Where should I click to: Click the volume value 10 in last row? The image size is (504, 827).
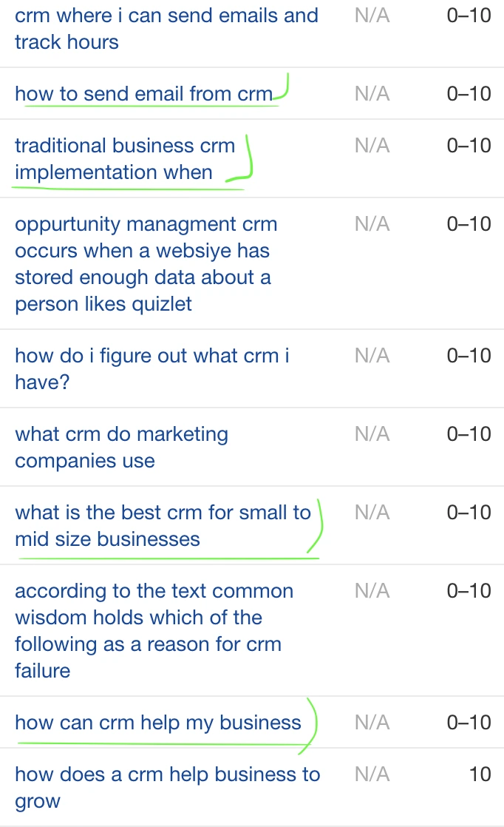(x=480, y=774)
